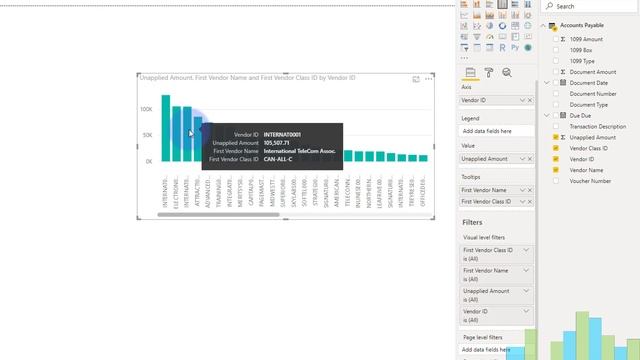Uncheck the Vendor Class ID field
This screenshot has height=360, width=640.
pos(556,148)
